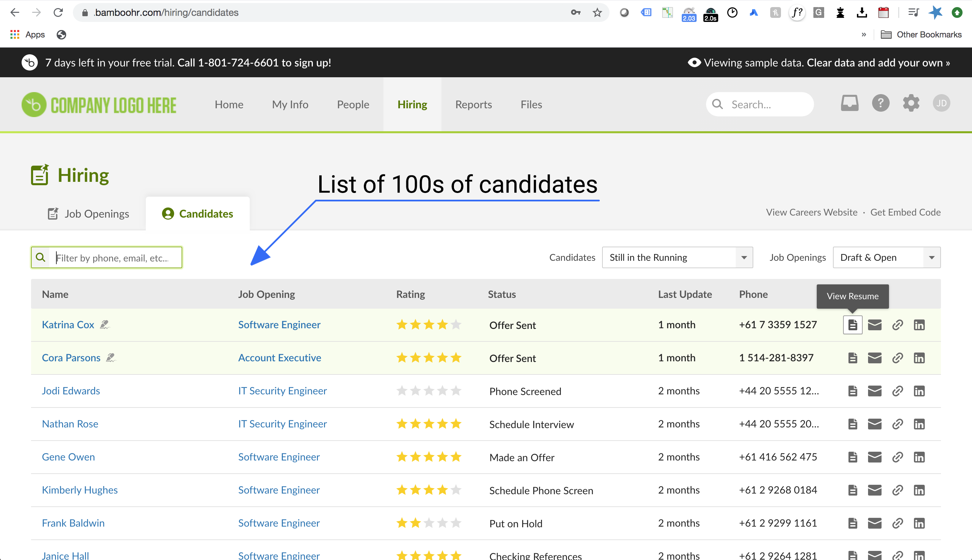Open the JD user avatar

point(941,104)
